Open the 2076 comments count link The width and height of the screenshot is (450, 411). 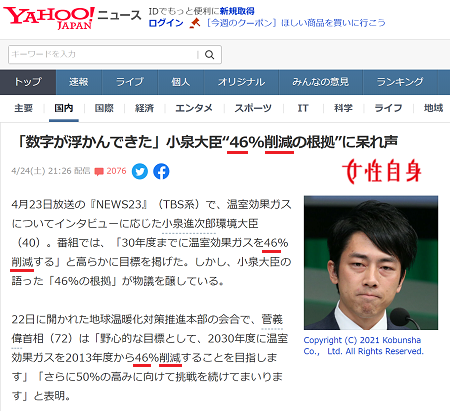[116, 171]
